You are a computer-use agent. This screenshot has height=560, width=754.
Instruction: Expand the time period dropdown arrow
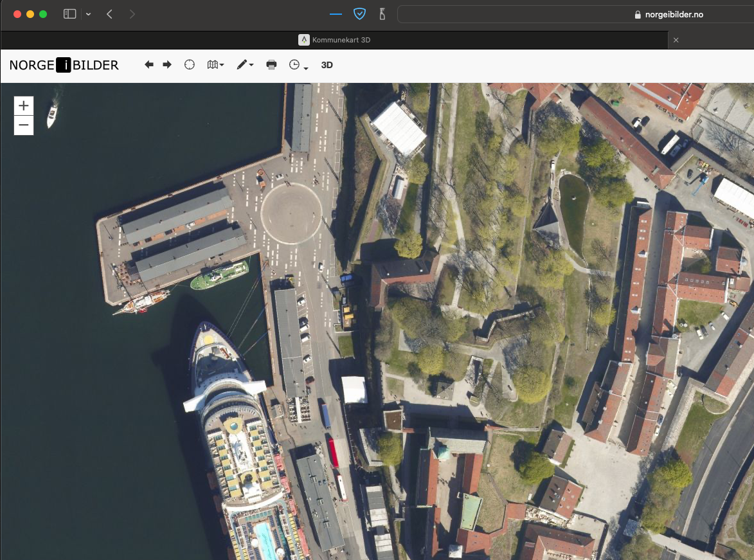coord(306,67)
